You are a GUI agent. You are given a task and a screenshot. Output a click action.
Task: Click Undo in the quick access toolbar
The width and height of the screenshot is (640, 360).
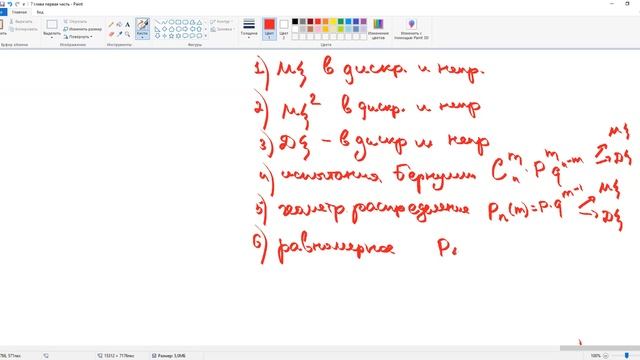coord(10,4)
